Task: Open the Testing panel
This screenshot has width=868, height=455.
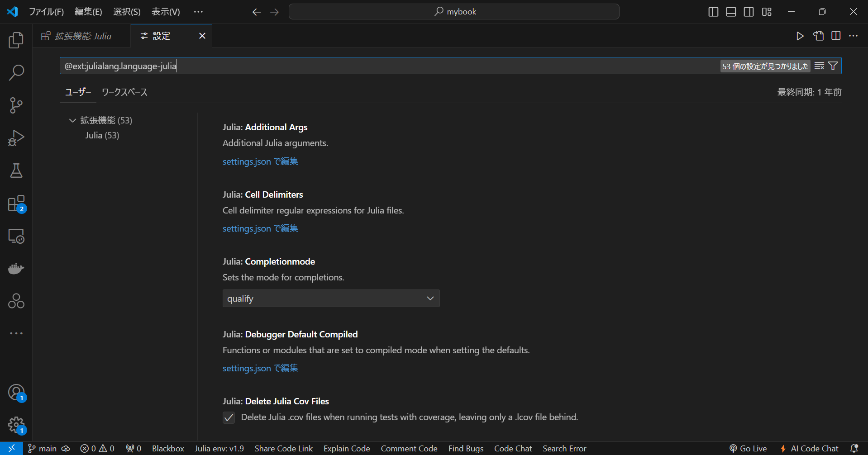Action: 16,171
